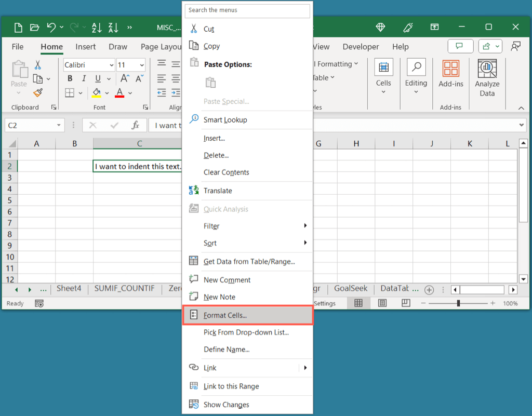This screenshot has height=416, width=532.
Task: Click the Sort Ascending icon in quick access toolbar
Action: pos(97,28)
